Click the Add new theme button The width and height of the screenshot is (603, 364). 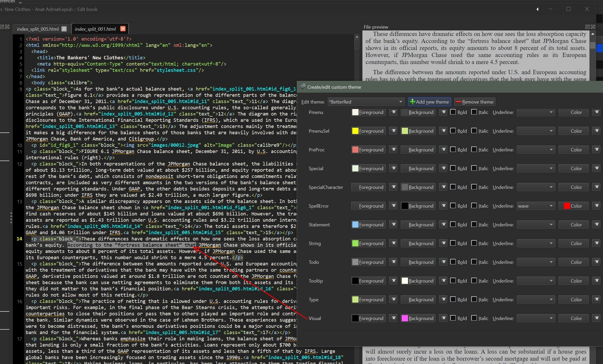429,102
